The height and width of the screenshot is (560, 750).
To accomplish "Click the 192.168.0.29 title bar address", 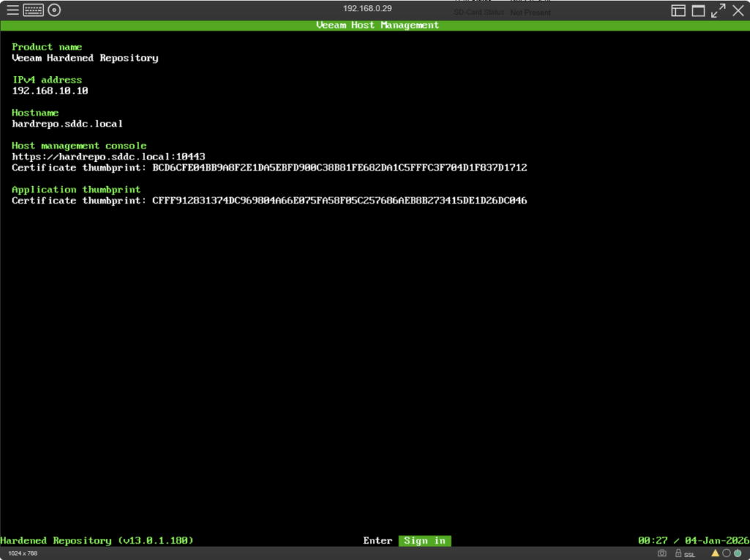I will tap(367, 8).
